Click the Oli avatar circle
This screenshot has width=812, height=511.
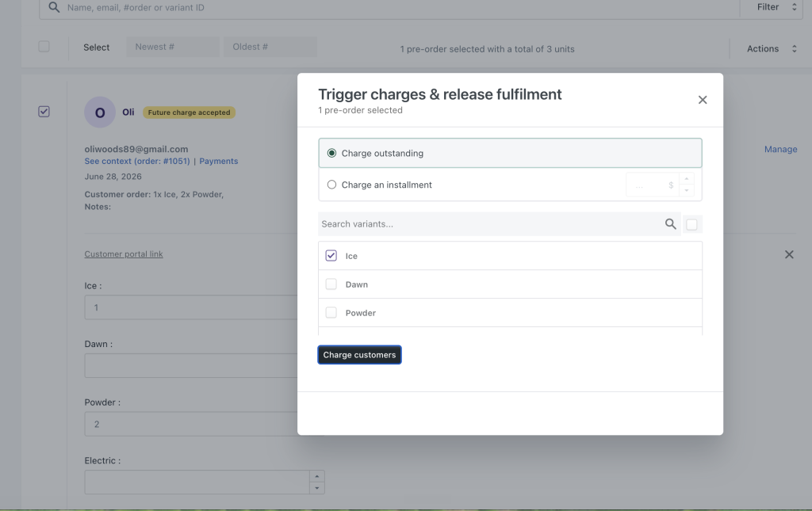click(100, 112)
